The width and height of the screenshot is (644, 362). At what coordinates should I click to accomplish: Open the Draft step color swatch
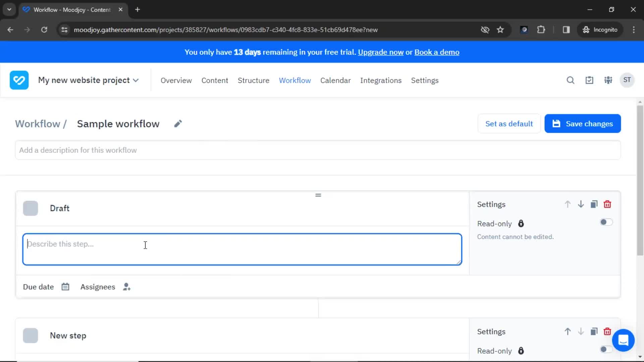coord(31,208)
